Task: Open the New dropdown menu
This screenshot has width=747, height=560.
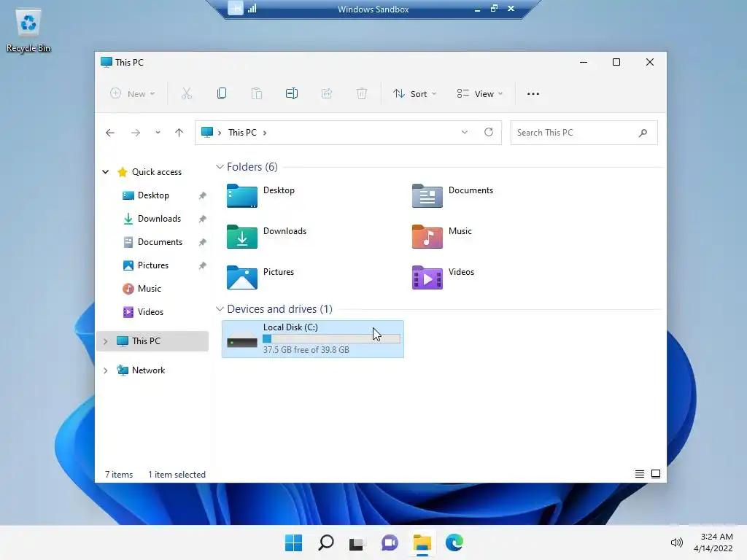Action: point(133,94)
